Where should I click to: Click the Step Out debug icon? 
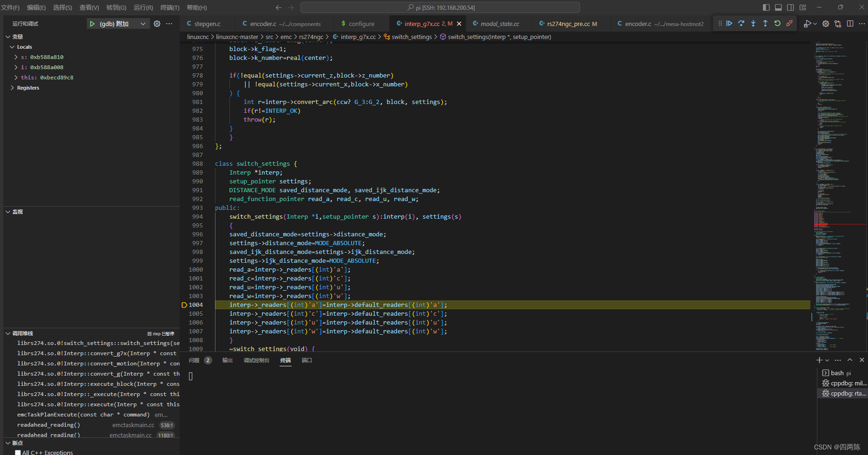pos(765,23)
